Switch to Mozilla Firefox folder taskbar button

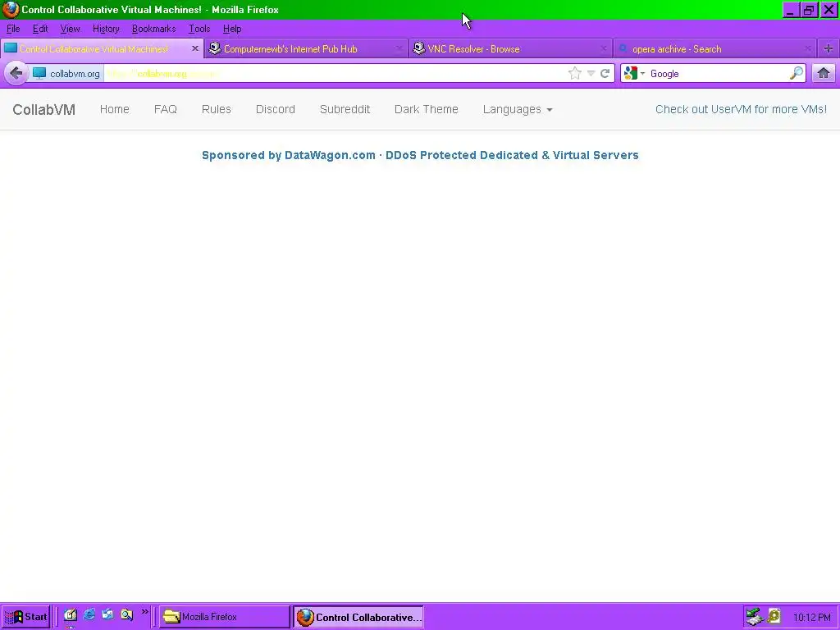[224, 617]
